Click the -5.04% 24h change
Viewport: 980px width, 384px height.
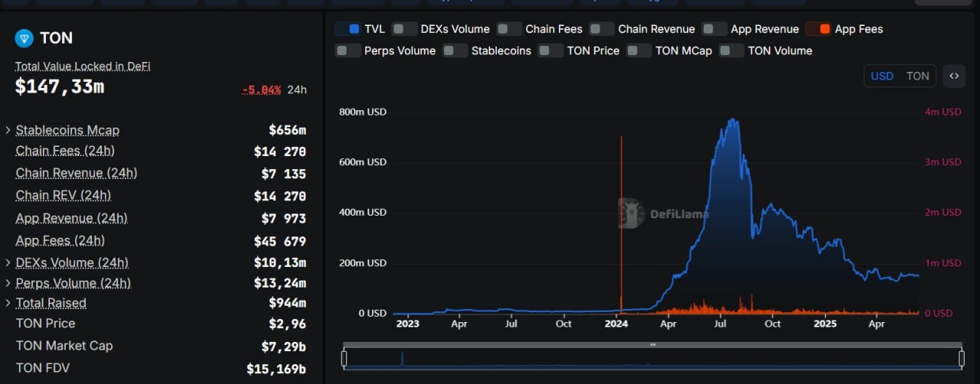[x=262, y=89]
